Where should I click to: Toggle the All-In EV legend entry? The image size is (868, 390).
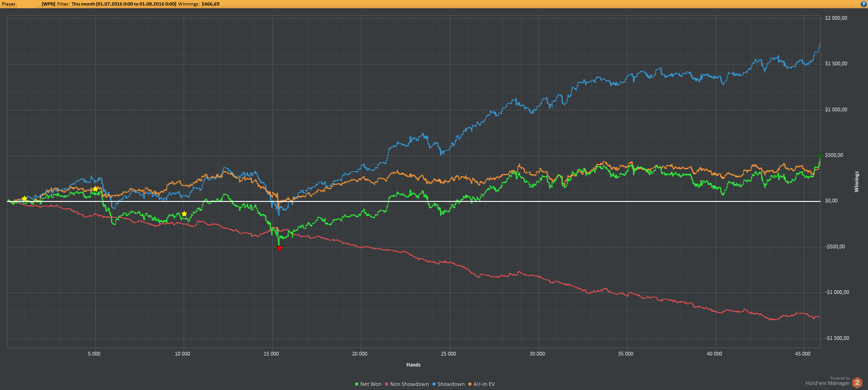484,384
